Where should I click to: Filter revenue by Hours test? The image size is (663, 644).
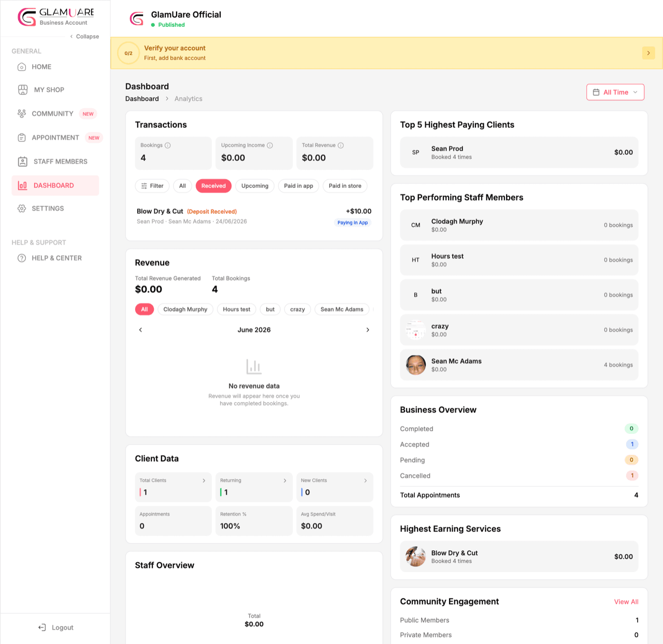pyautogui.click(x=237, y=309)
